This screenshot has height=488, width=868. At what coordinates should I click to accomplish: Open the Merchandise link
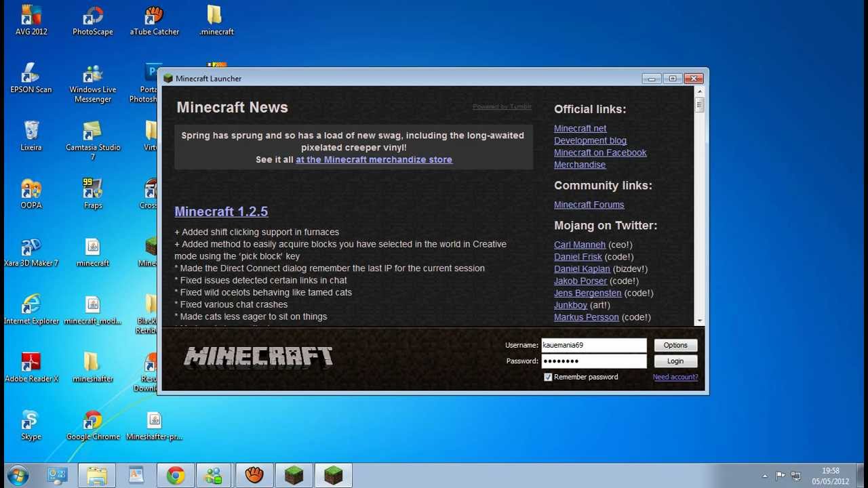click(580, 165)
